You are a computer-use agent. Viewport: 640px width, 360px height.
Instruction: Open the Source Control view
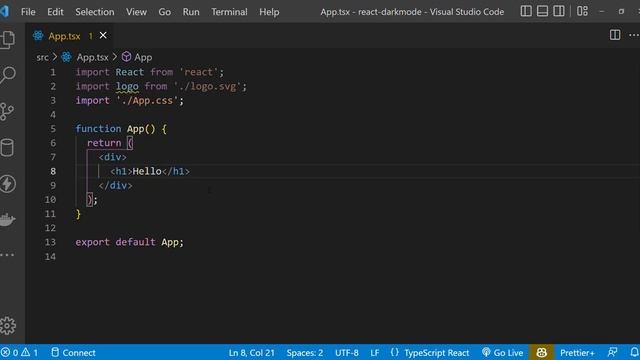(x=7, y=111)
